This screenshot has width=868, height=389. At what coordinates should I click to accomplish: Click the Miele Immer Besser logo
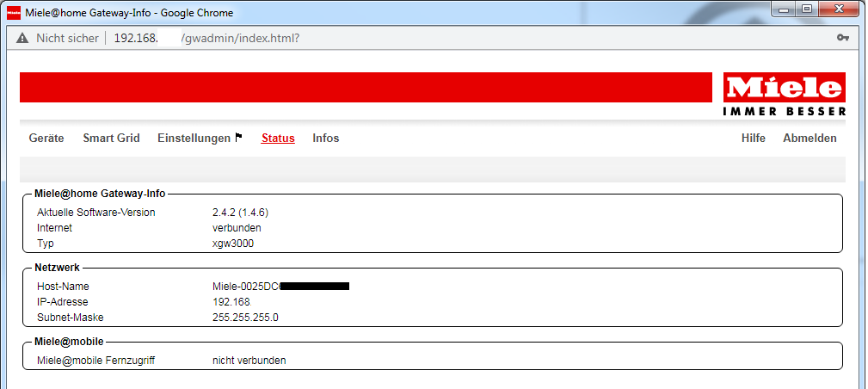(x=785, y=94)
